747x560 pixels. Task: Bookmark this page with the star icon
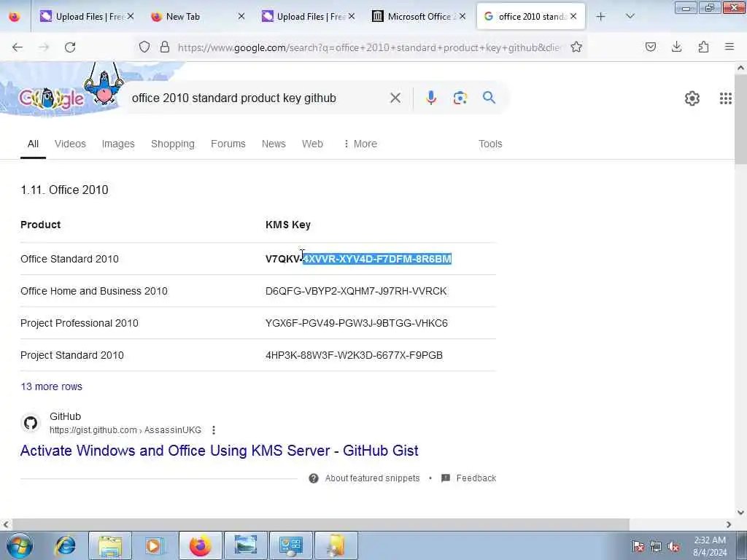click(576, 47)
